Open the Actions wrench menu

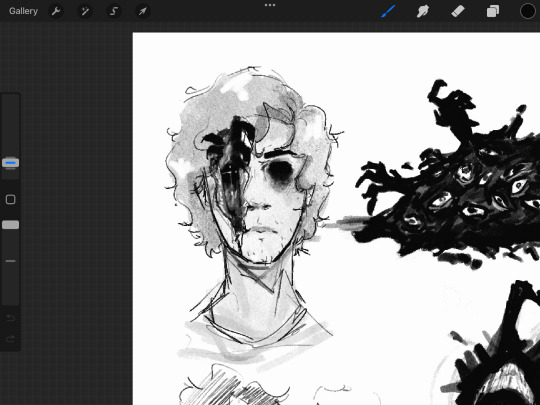click(56, 11)
